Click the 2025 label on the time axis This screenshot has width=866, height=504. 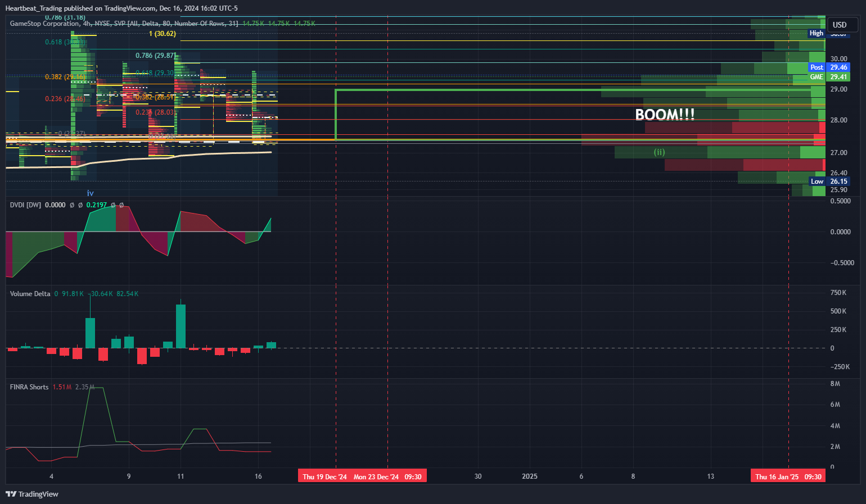click(x=530, y=476)
